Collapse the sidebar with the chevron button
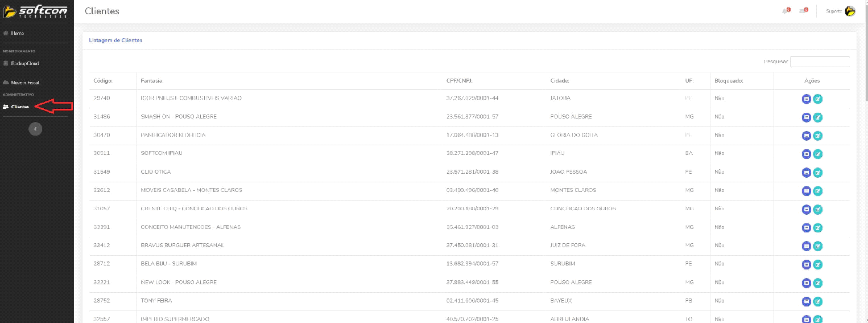 [x=35, y=129]
